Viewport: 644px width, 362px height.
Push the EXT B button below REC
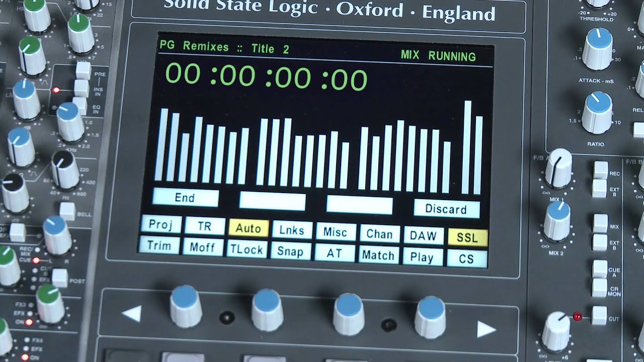pos(600,189)
